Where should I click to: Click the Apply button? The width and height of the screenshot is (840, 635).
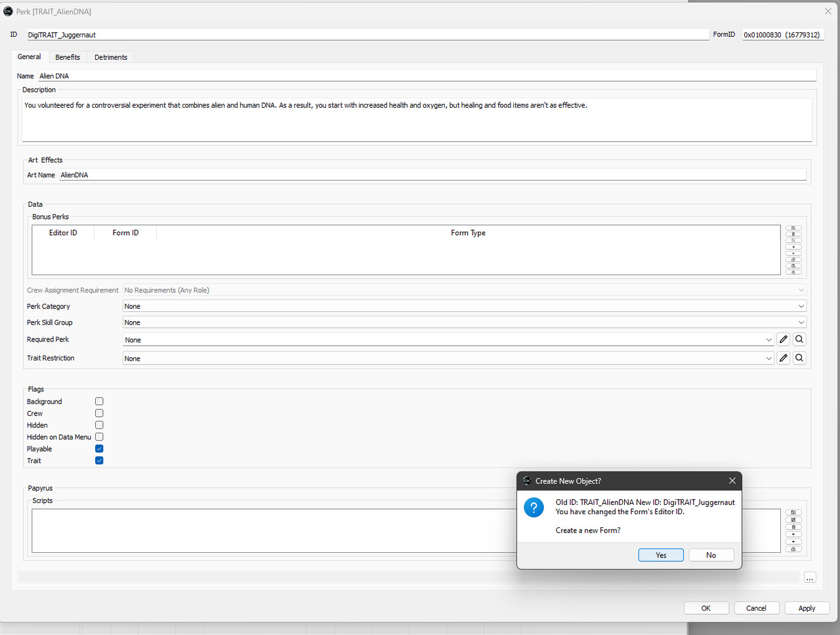pos(807,608)
